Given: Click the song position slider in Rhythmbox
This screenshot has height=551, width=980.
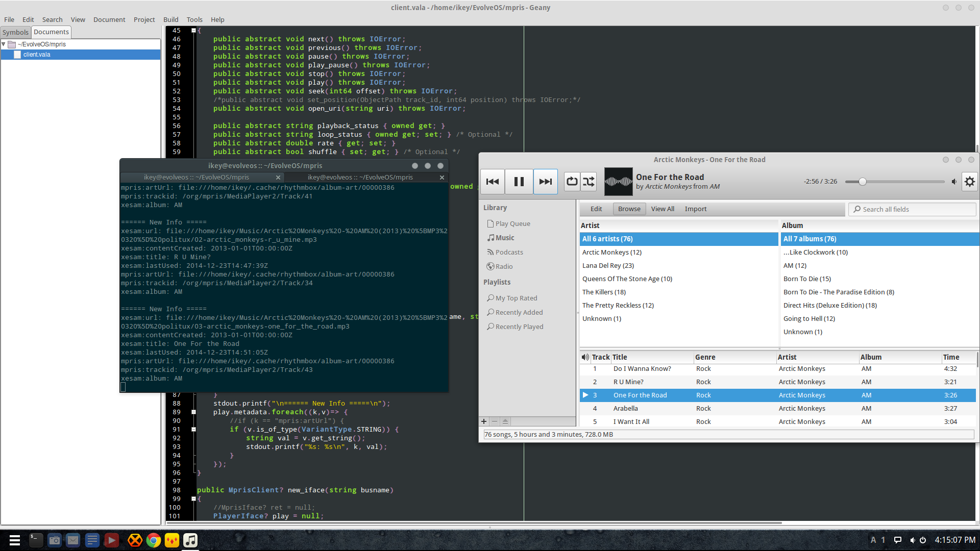Looking at the screenshot, I should (895, 182).
